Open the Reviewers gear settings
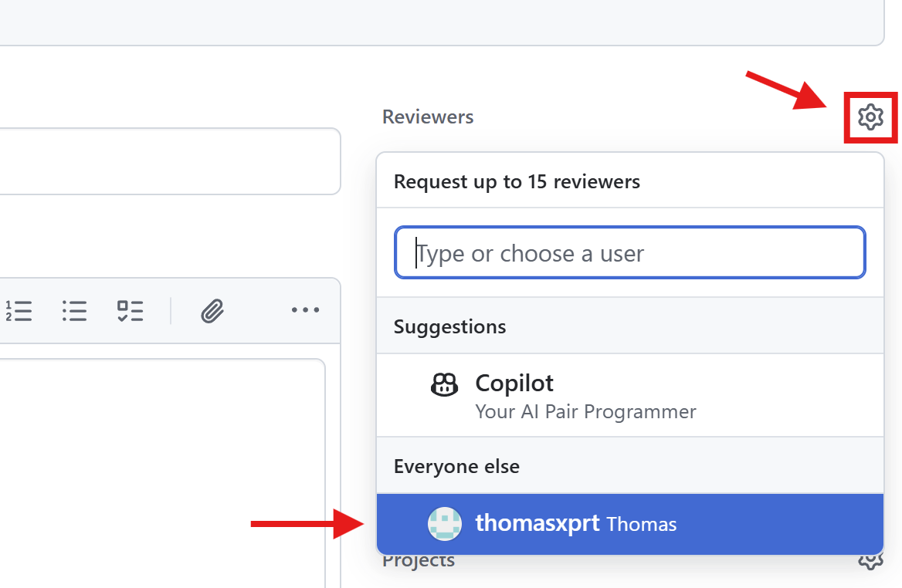902x588 pixels. coord(870,117)
